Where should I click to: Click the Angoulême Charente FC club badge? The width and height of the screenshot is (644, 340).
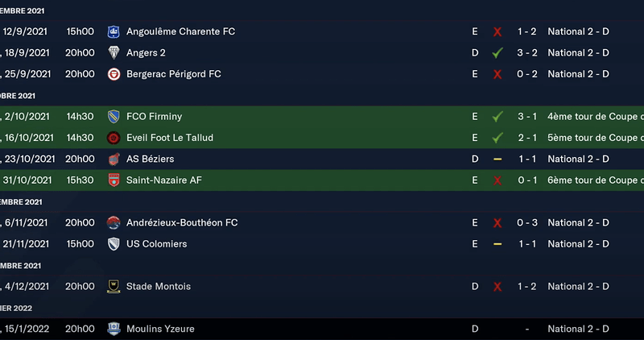[114, 31]
